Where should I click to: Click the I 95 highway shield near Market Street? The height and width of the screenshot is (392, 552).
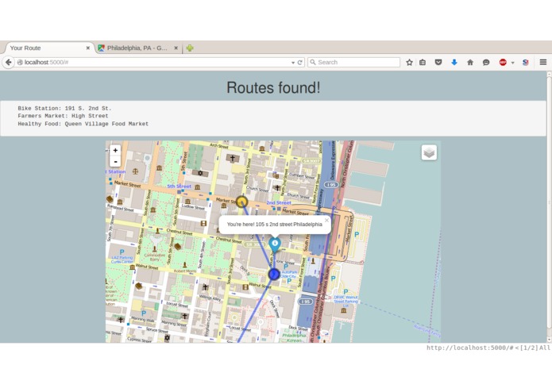click(x=331, y=185)
